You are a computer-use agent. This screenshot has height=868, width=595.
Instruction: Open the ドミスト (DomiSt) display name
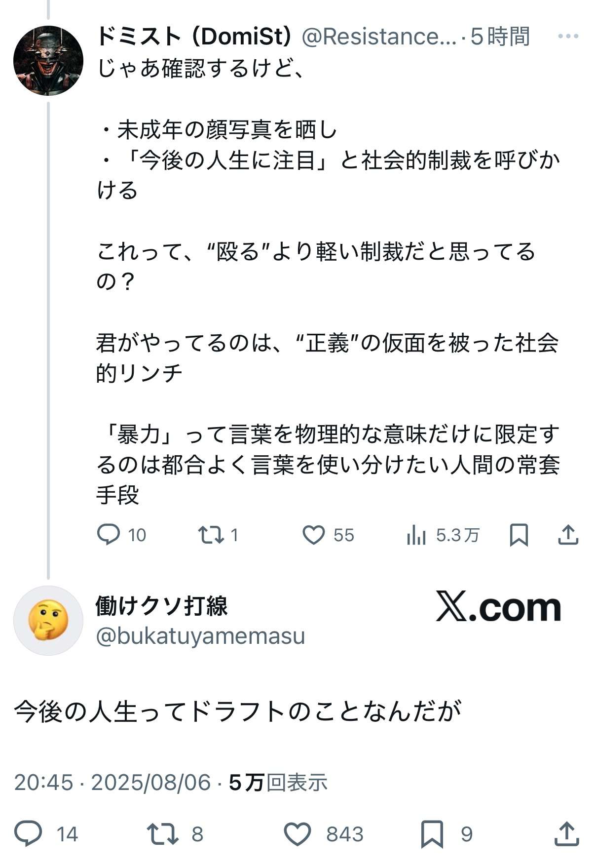pyautogui.click(x=194, y=37)
